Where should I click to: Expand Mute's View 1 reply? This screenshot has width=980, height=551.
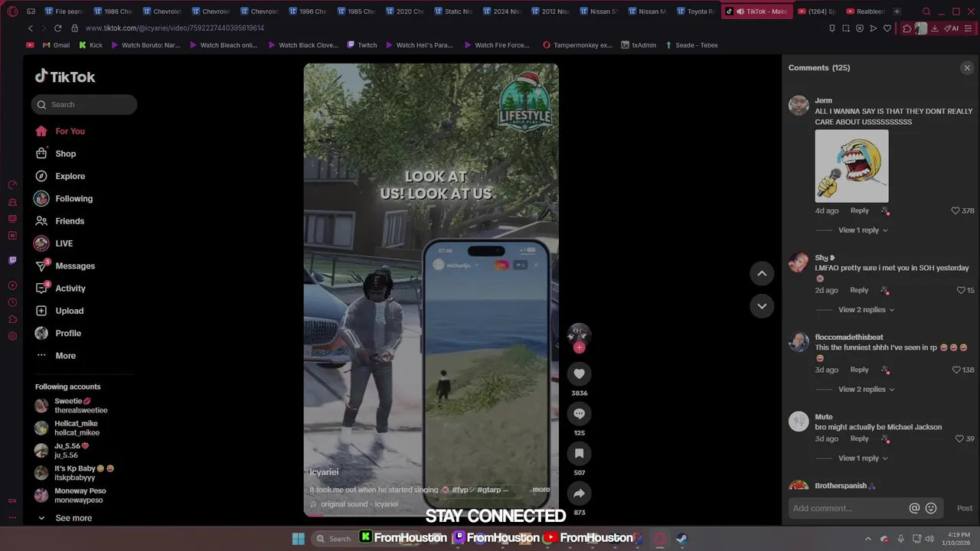pyautogui.click(x=863, y=458)
